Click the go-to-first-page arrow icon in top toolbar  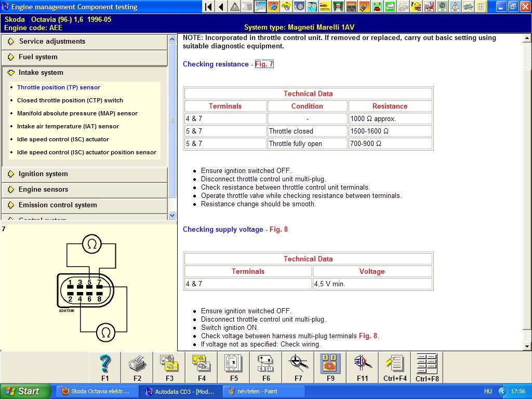point(209,6)
